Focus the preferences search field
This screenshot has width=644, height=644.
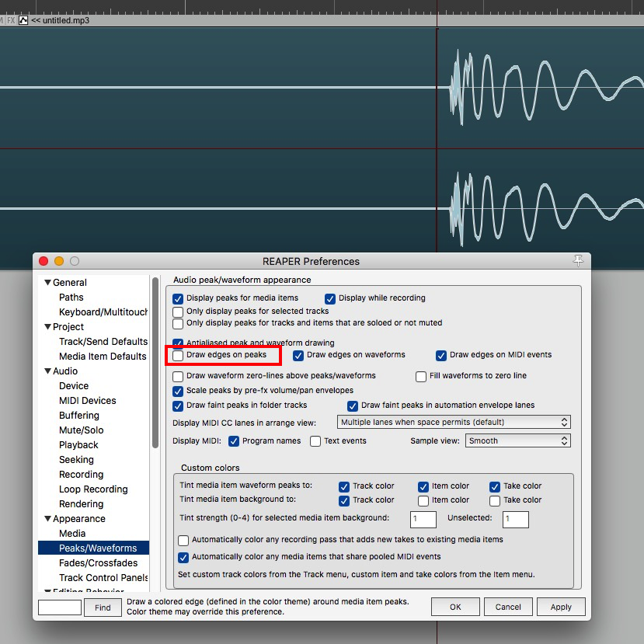(60, 607)
